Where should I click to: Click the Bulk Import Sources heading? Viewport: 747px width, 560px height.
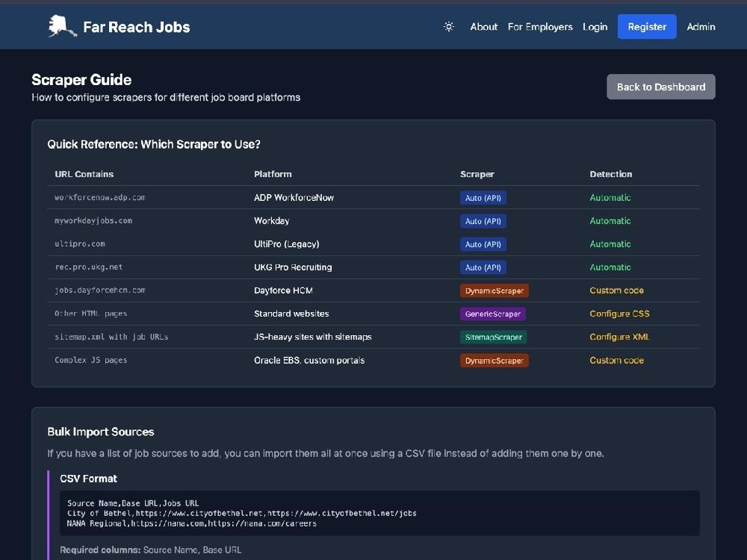[x=101, y=432]
